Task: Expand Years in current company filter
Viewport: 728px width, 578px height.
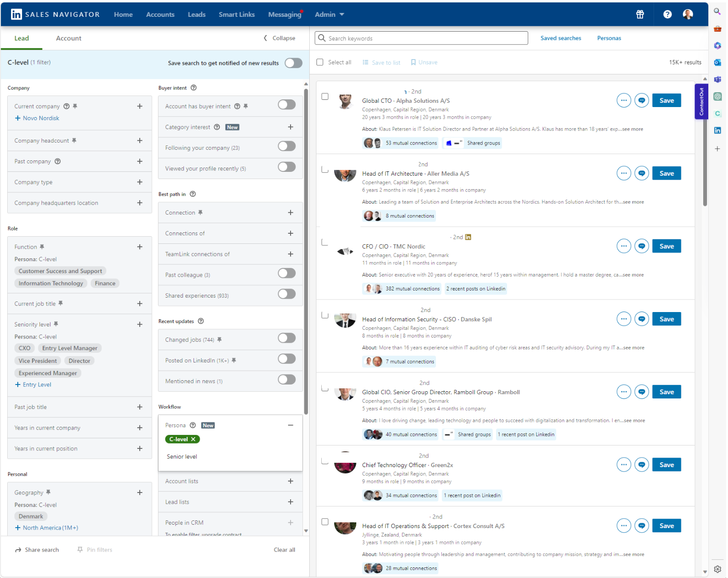Action: tap(140, 428)
